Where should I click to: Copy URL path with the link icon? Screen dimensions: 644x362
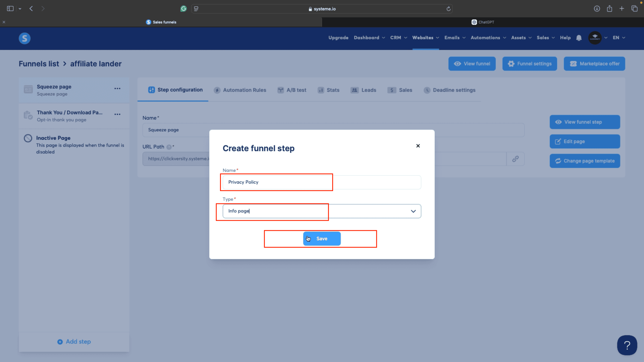click(x=515, y=159)
